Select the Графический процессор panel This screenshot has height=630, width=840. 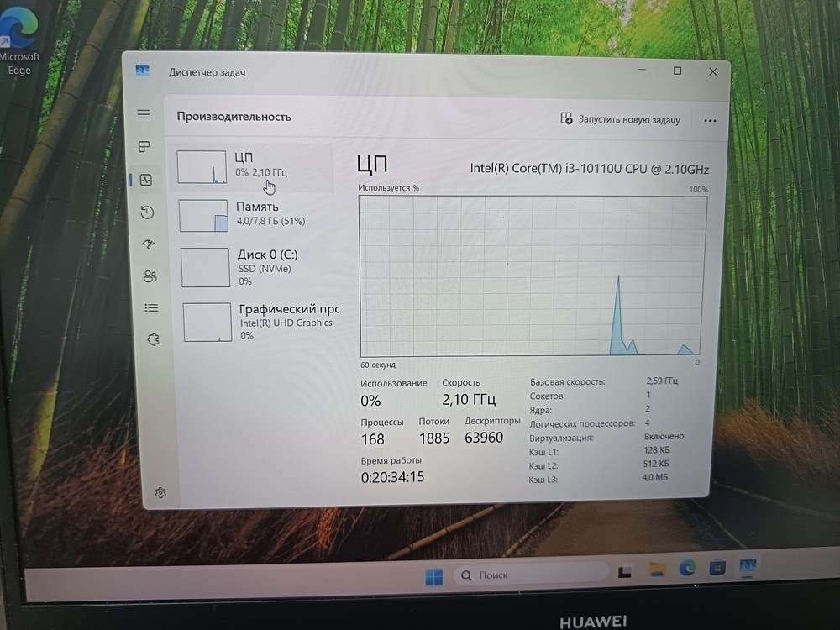[252, 322]
